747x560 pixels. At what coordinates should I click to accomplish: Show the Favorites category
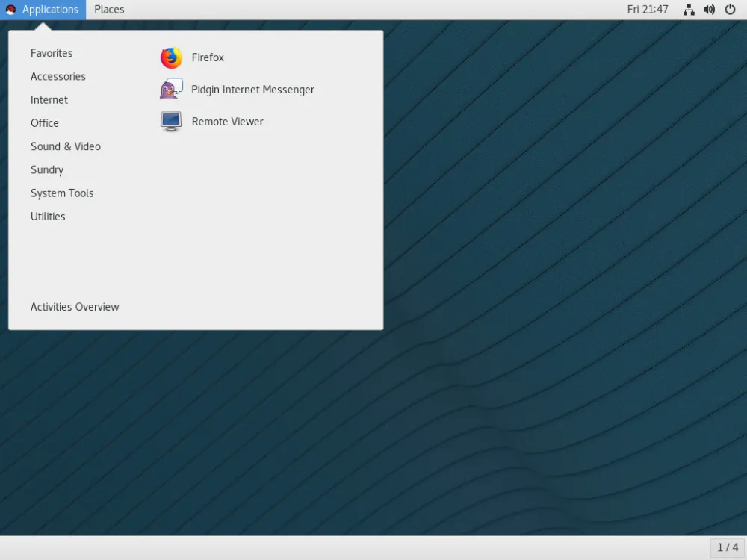click(51, 53)
